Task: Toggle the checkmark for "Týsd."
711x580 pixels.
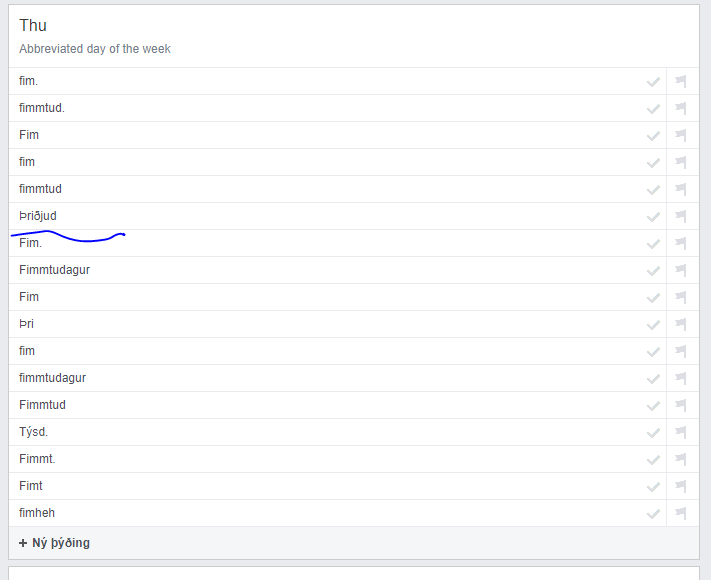Action: point(653,433)
